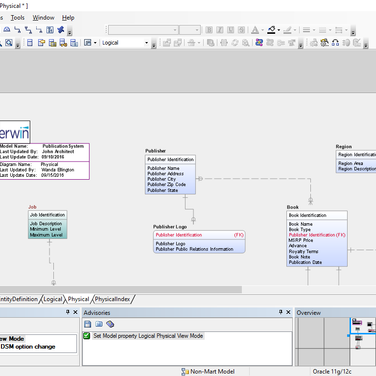
Task: Click the fill color bucket swatch
Action: [x=272, y=30]
